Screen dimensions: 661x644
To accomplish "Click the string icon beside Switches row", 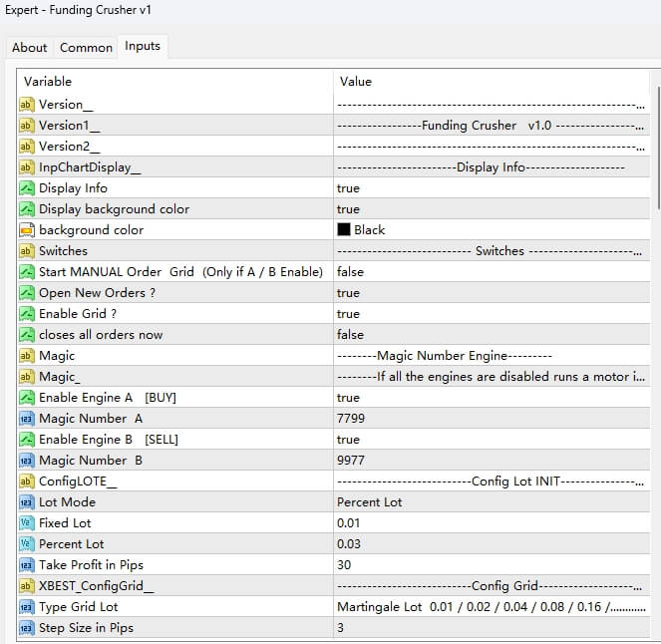I will [x=27, y=251].
